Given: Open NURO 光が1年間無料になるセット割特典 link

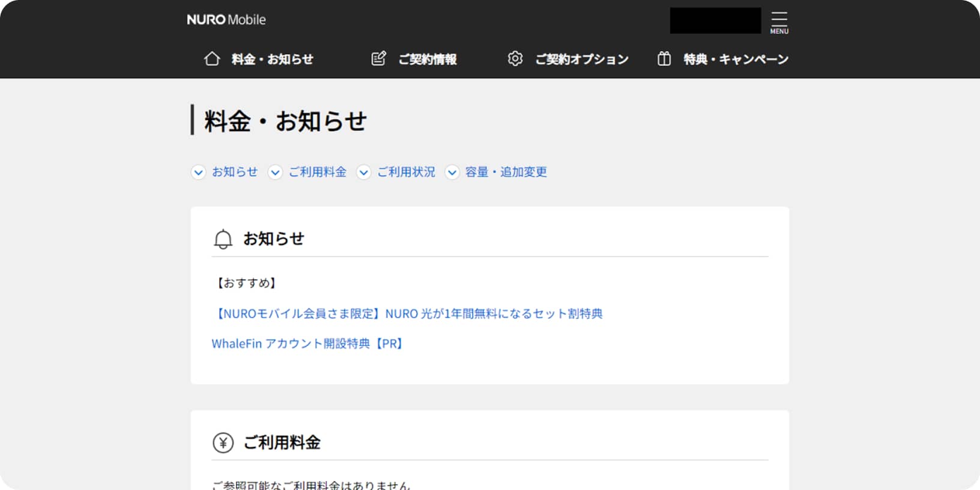Looking at the screenshot, I should pyautogui.click(x=407, y=313).
